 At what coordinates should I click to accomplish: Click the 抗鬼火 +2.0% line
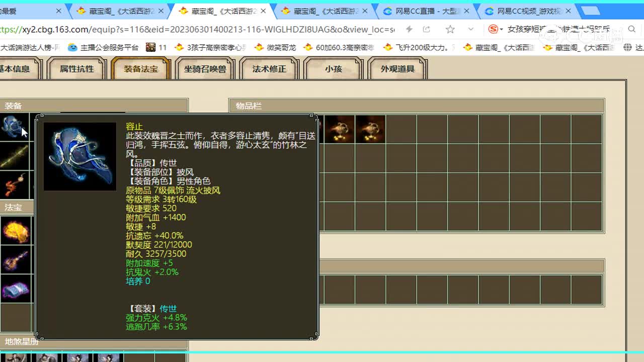152,272
